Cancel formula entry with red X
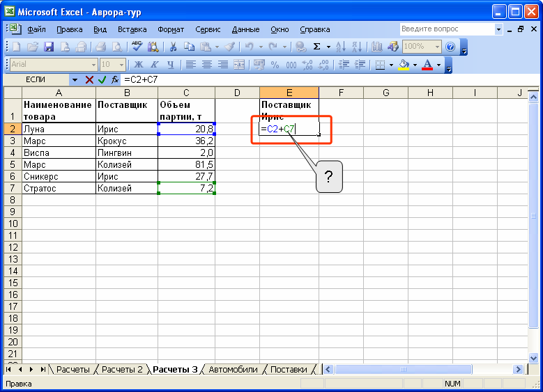Screen dimensions: 543x392 coord(89,80)
